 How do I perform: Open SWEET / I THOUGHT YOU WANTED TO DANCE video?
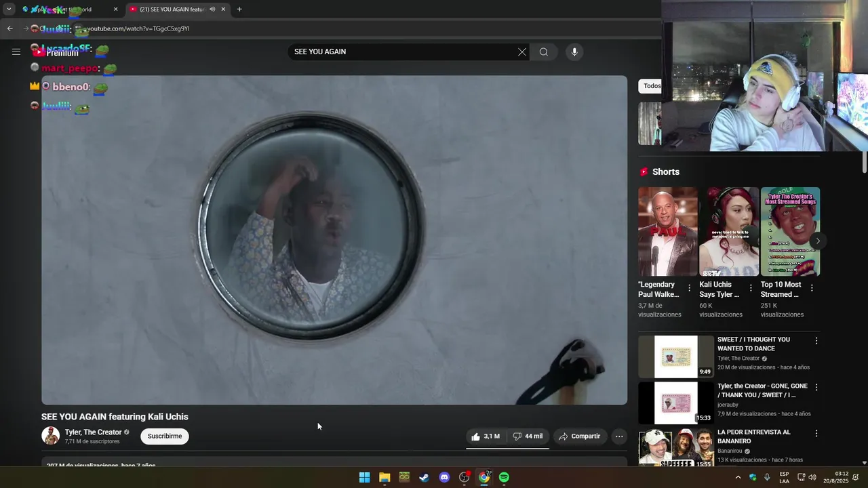tap(753, 344)
